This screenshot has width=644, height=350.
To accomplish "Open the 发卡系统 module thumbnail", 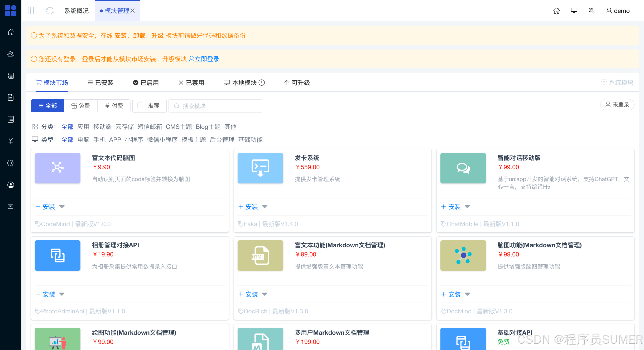I will pyautogui.click(x=260, y=168).
